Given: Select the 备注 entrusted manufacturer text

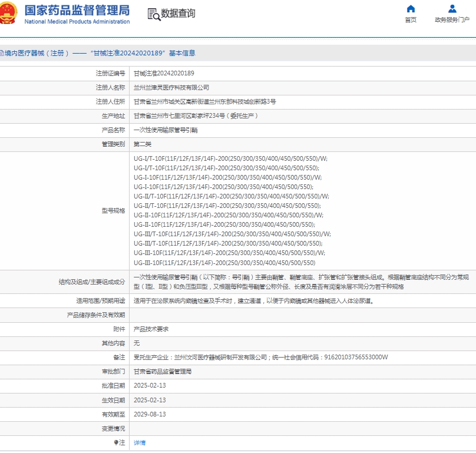Looking at the screenshot, I should (261, 357).
